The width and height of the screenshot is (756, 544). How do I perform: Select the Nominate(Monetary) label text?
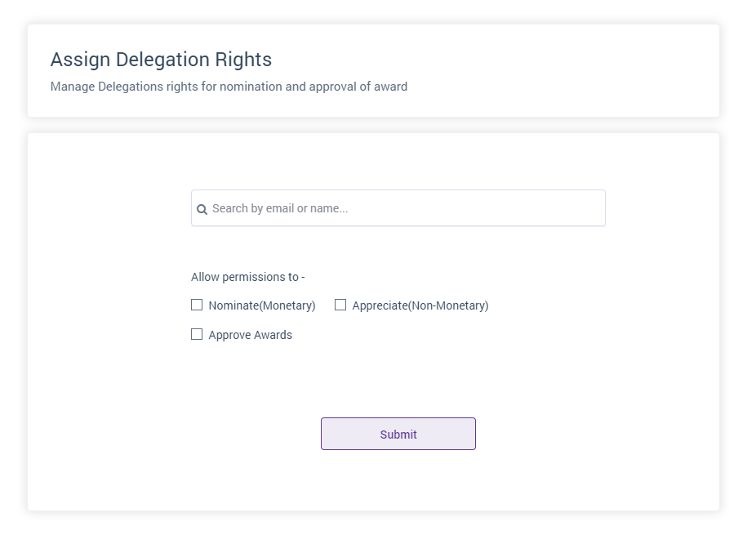coord(262,305)
